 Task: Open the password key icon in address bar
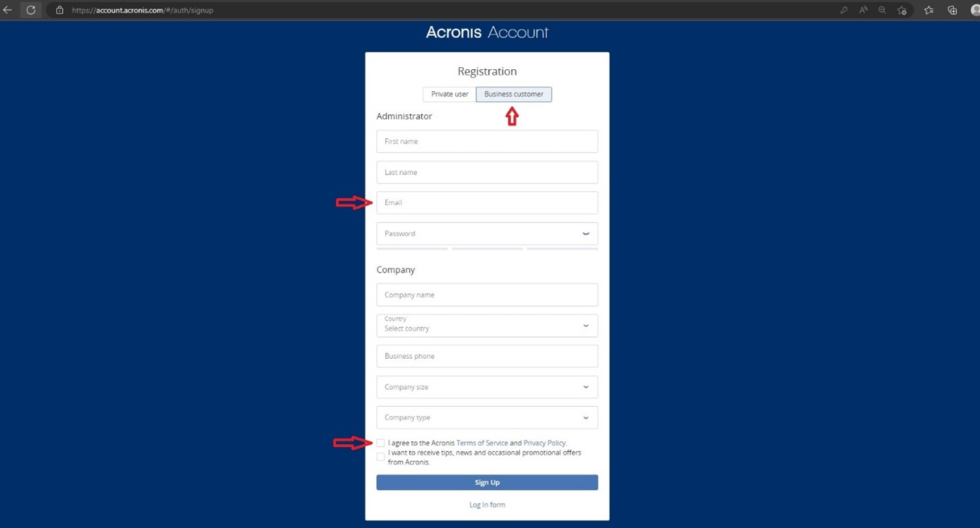click(x=844, y=10)
